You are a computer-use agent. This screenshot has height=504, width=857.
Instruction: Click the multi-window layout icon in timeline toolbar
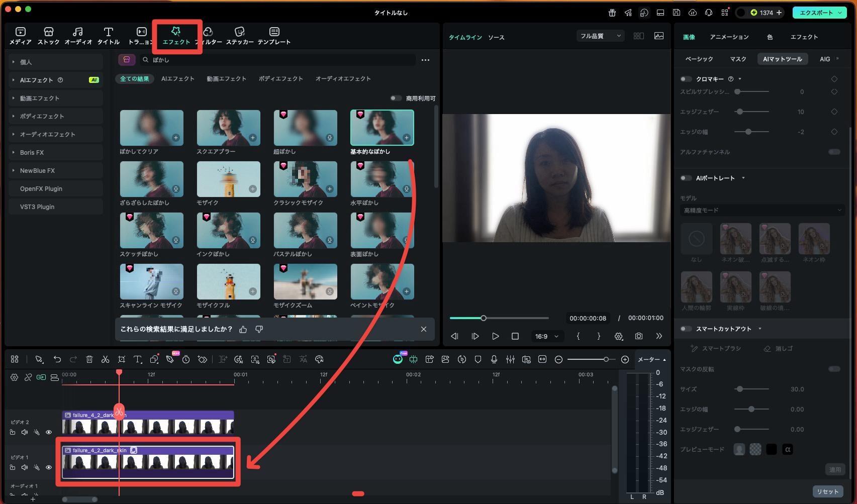coord(15,359)
